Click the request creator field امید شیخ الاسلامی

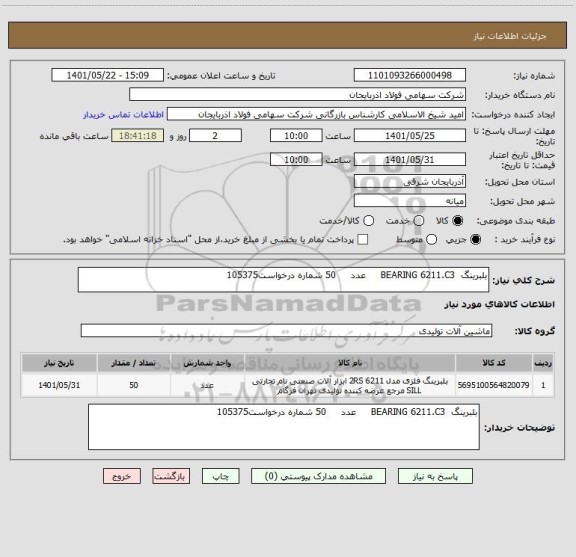(316, 114)
